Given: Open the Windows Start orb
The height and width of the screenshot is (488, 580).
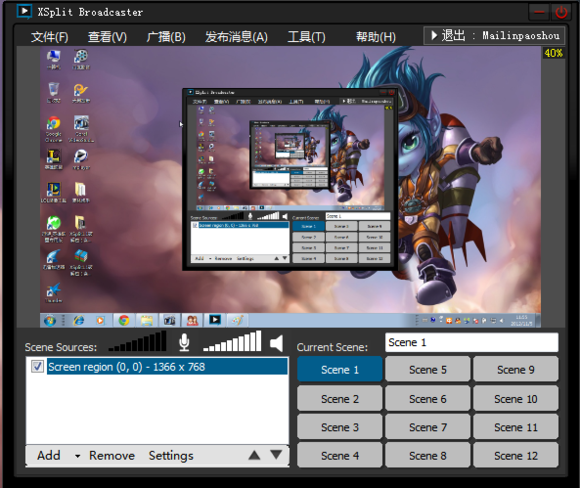Looking at the screenshot, I should tap(50, 320).
